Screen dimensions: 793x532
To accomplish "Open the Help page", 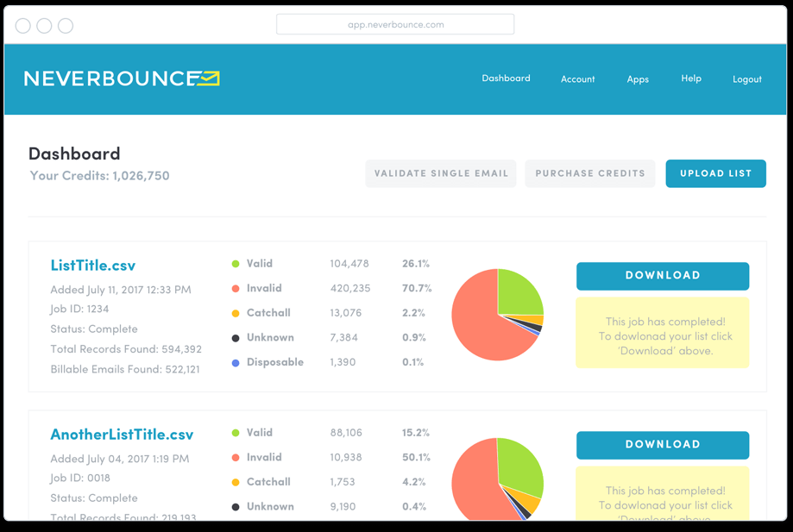I will coord(691,78).
